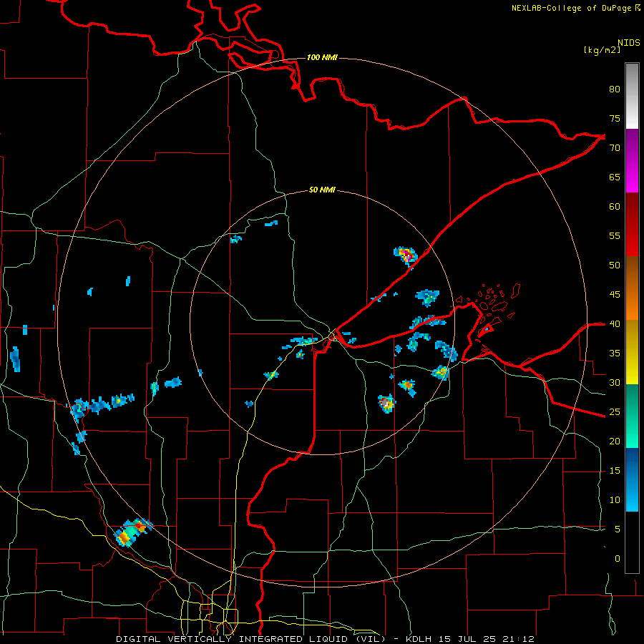Click the 80 value on the scale
Screen dimensions: 644x644
[x=615, y=89]
